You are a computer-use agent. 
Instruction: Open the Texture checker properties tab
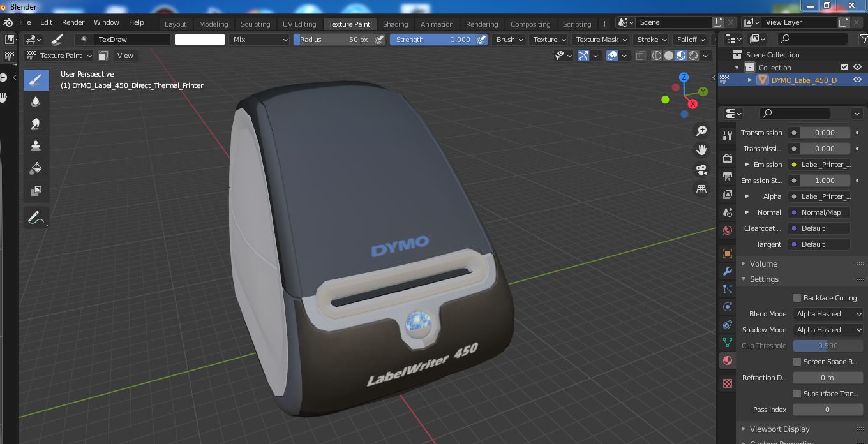[x=727, y=383]
